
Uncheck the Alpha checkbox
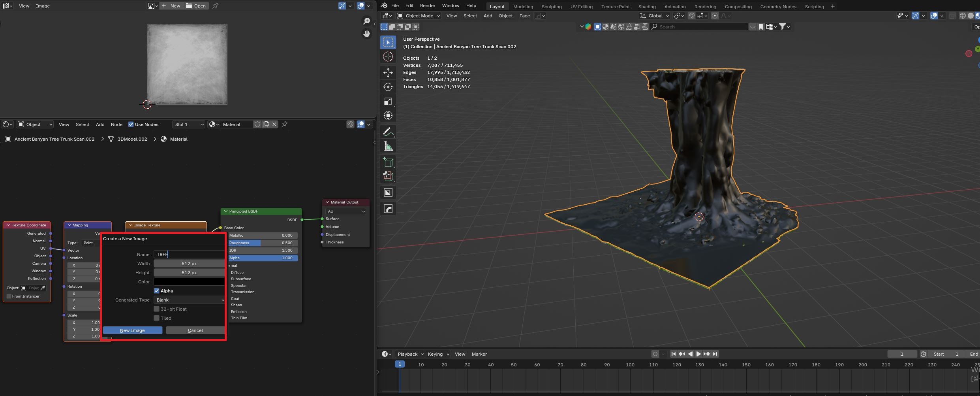pos(157,291)
